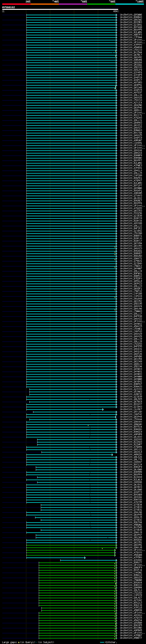Select the UniRef100_A9RUM4 label
This screenshot has height=644, width=146.
pos(131,60)
